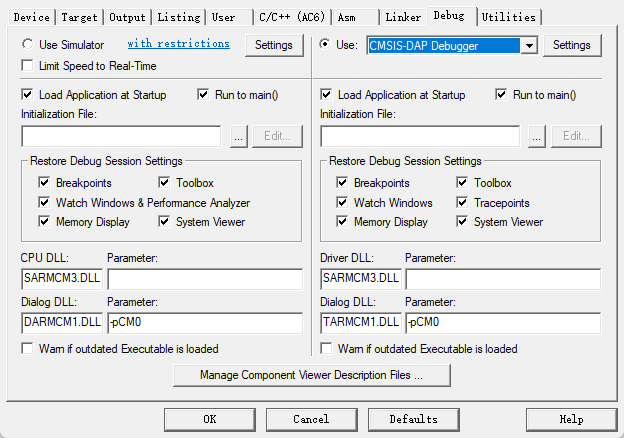Viewport: 624px width, 438px height.
Task: Browse for simulator initialization file
Action: (238, 136)
